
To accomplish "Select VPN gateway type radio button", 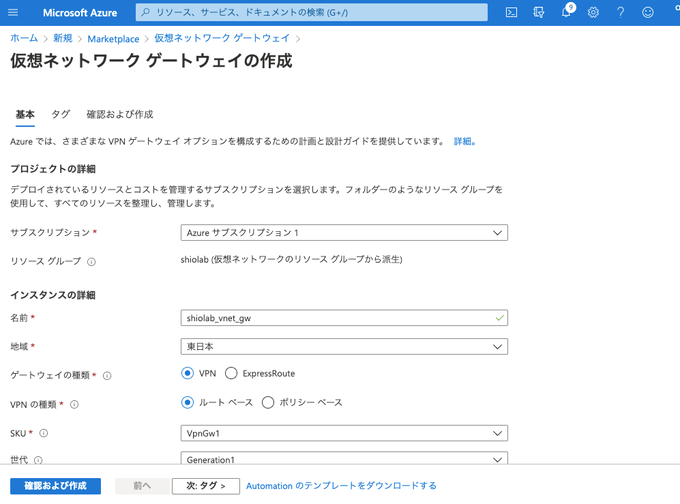I will tap(187, 373).
